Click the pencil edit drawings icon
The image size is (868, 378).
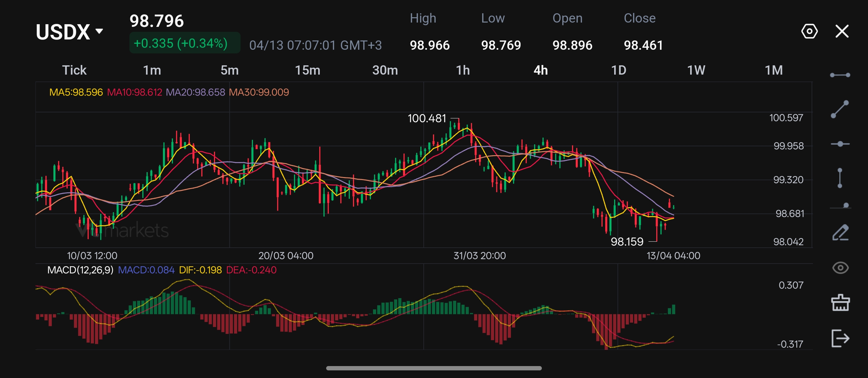[x=840, y=232]
